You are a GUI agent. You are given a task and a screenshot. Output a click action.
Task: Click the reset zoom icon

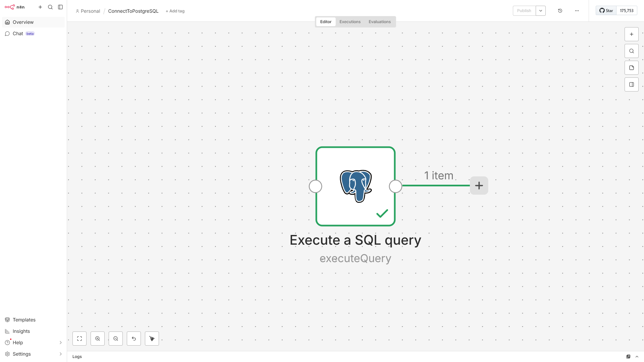134,339
